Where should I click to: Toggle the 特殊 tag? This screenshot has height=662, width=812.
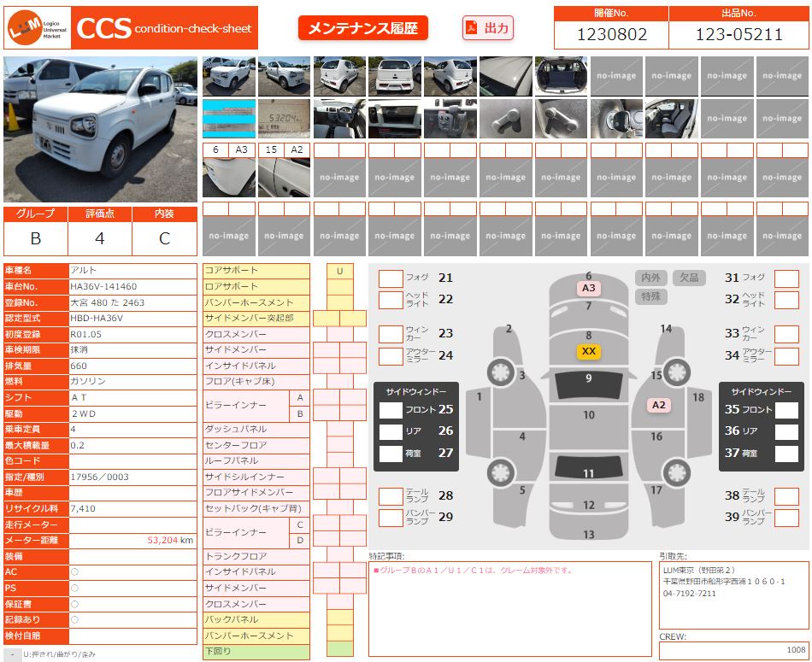point(651,296)
